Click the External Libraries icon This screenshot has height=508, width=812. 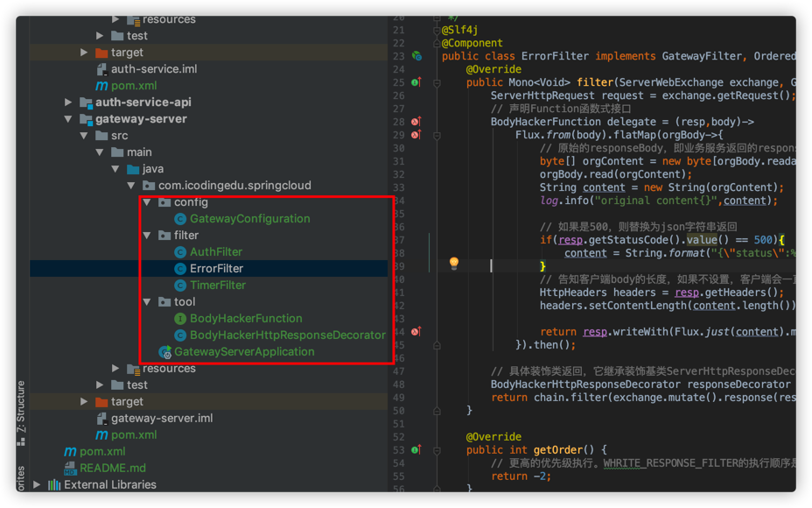(54, 485)
